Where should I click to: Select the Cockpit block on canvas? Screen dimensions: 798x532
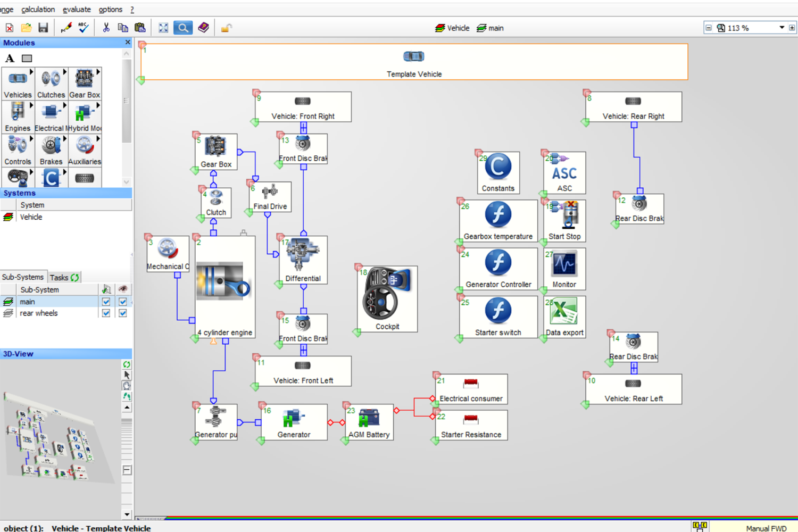pyautogui.click(x=387, y=299)
